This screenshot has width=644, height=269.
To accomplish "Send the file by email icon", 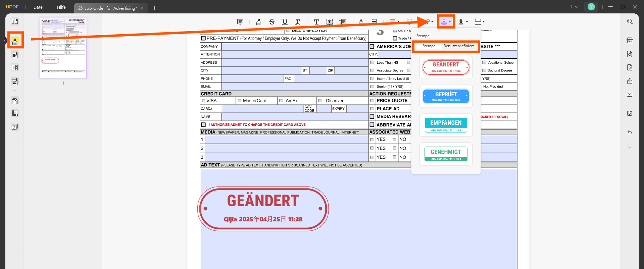I will (x=630, y=94).
